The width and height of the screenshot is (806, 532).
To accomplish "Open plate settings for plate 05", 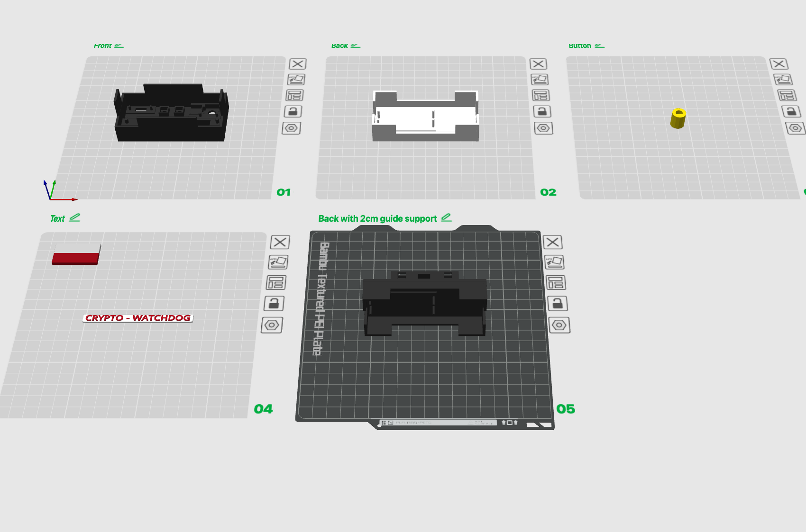I will [559, 325].
